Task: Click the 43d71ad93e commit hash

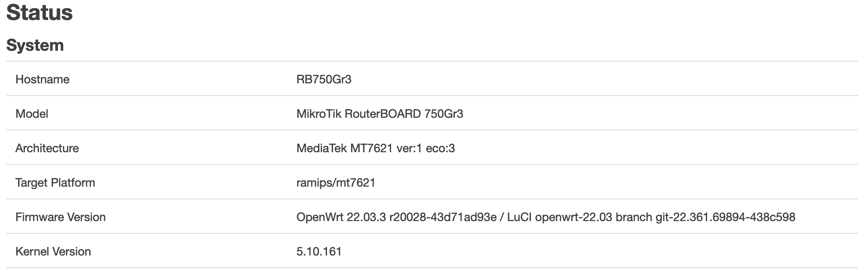Action: coord(463,217)
